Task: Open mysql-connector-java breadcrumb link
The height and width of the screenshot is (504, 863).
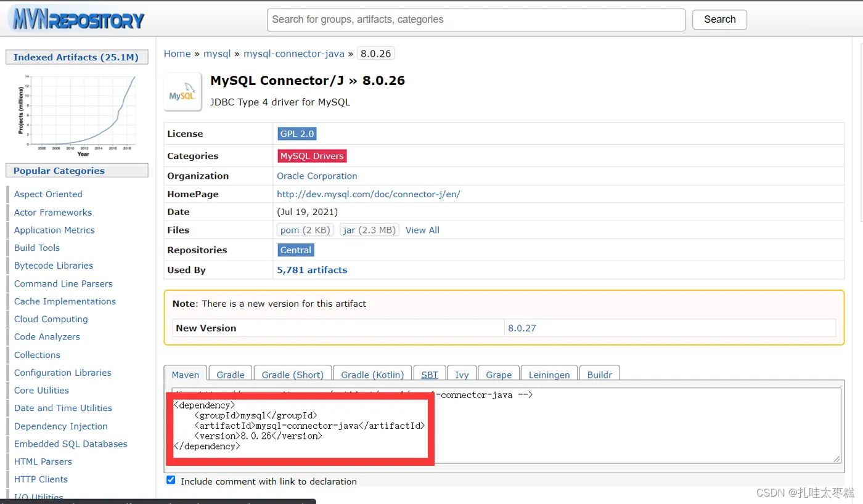Action: coord(294,54)
